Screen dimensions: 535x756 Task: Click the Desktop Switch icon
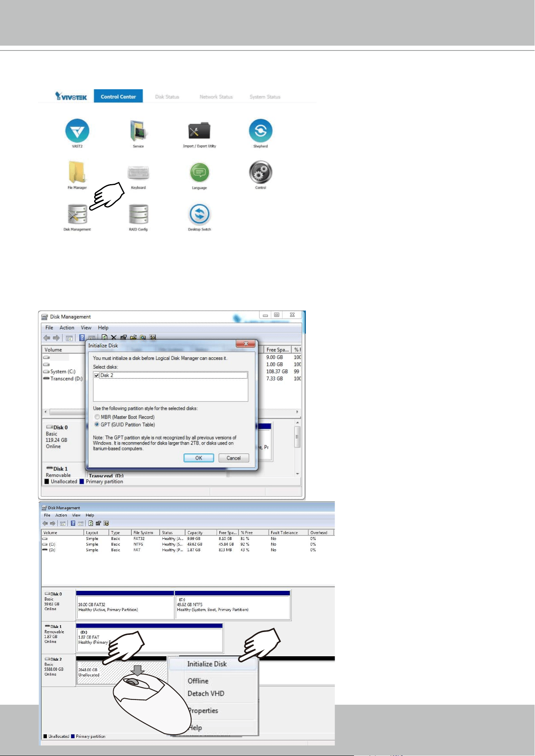coord(199,214)
